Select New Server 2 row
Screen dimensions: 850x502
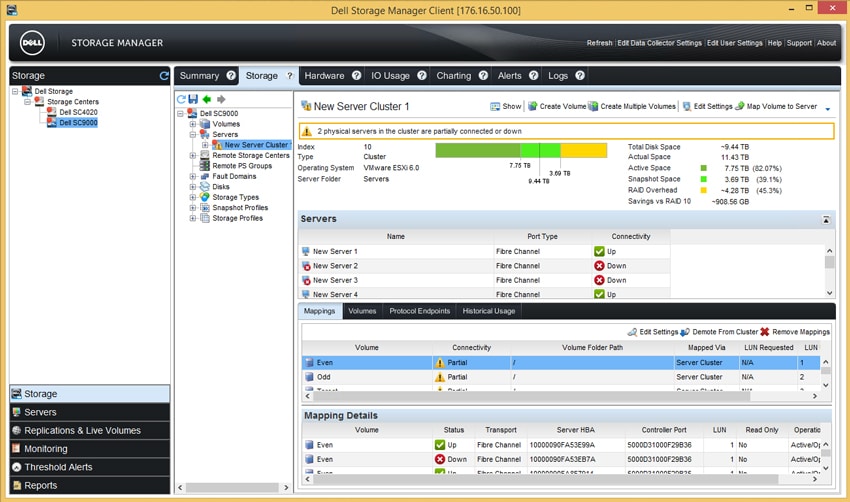coord(485,266)
